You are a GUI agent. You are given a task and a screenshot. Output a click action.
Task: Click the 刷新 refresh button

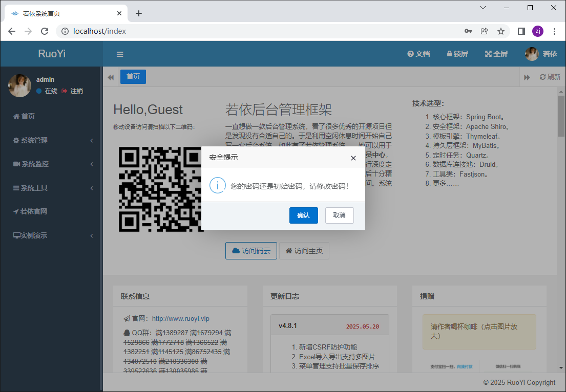[550, 77]
